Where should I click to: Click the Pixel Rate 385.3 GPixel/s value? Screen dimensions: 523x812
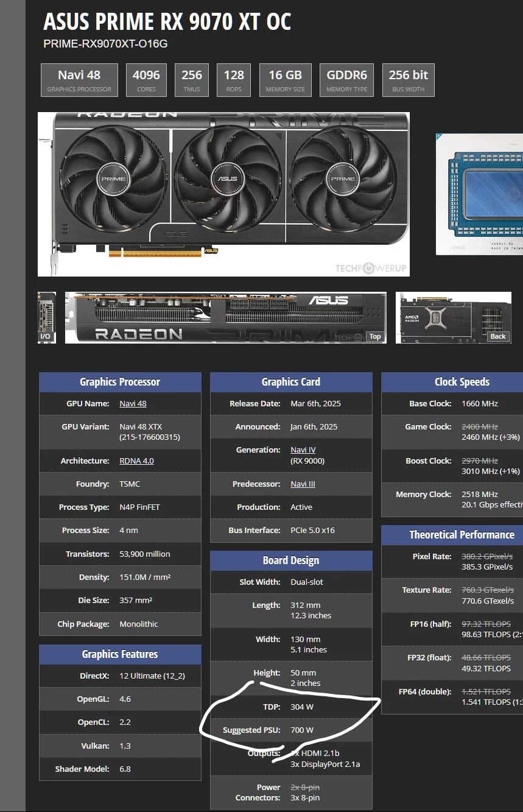click(487, 567)
